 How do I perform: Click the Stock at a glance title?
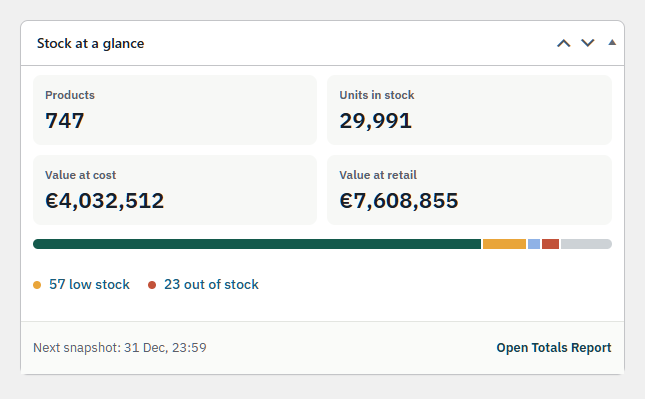click(x=90, y=44)
